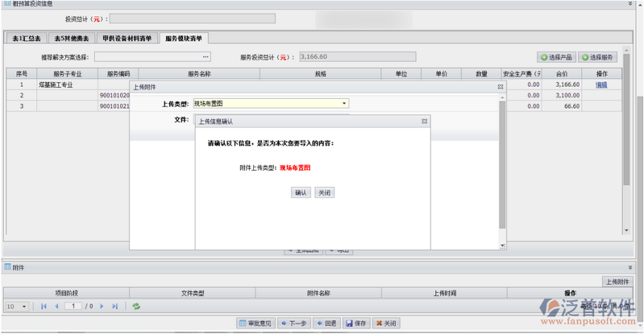
Task: Open the 推荐解决方案选择 picker ellipsis
Action: coord(206,57)
